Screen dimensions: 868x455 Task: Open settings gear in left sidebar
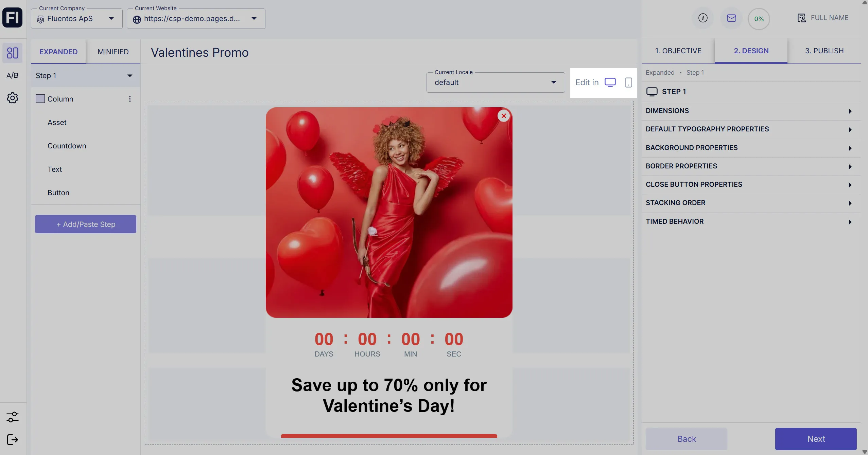pos(13,98)
